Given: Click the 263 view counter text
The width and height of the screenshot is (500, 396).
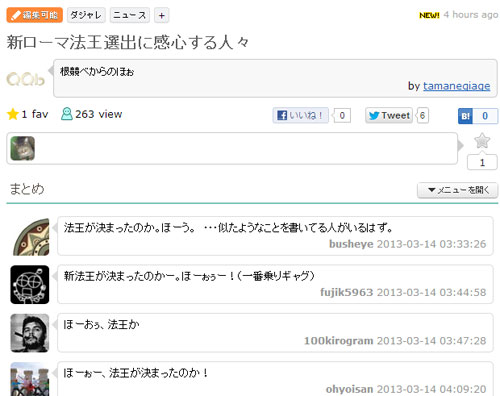Looking at the screenshot, I should (99, 114).
